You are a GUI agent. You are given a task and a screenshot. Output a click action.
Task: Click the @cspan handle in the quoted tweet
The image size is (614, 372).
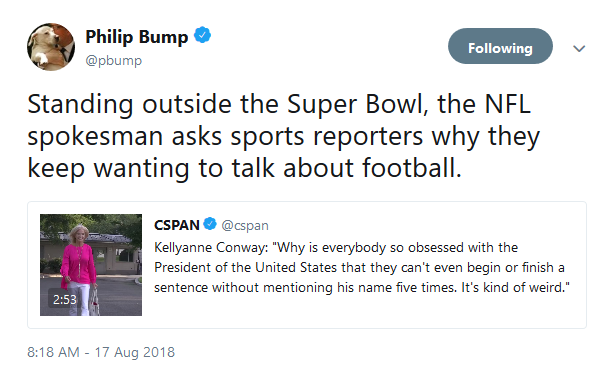[245, 226]
